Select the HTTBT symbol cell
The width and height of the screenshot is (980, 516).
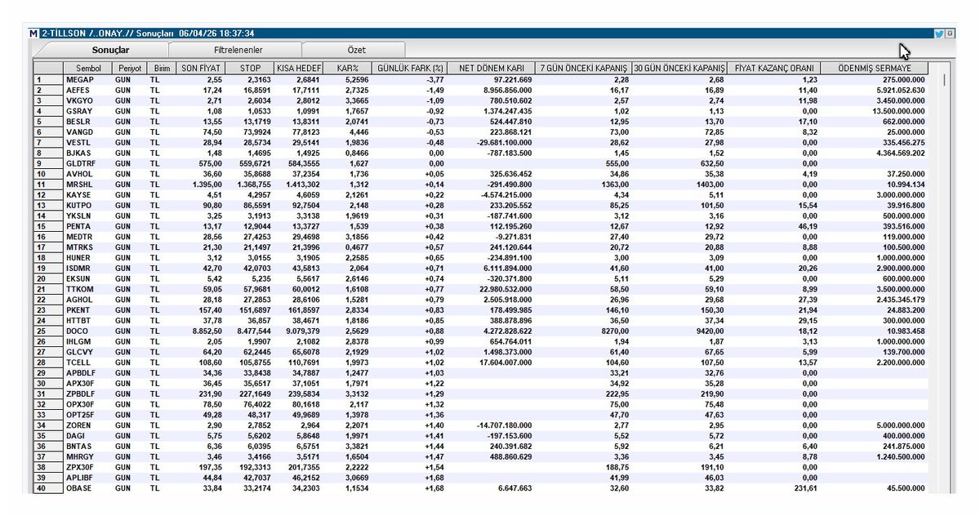click(88, 321)
